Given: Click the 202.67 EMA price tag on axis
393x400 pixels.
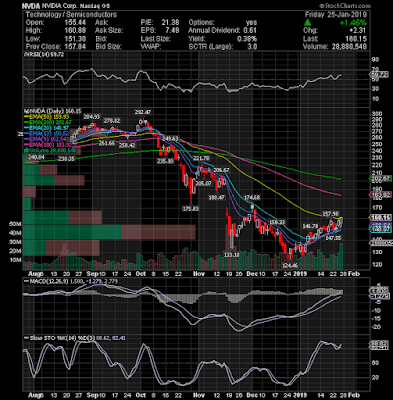Looking at the screenshot, I should click(380, 179).
